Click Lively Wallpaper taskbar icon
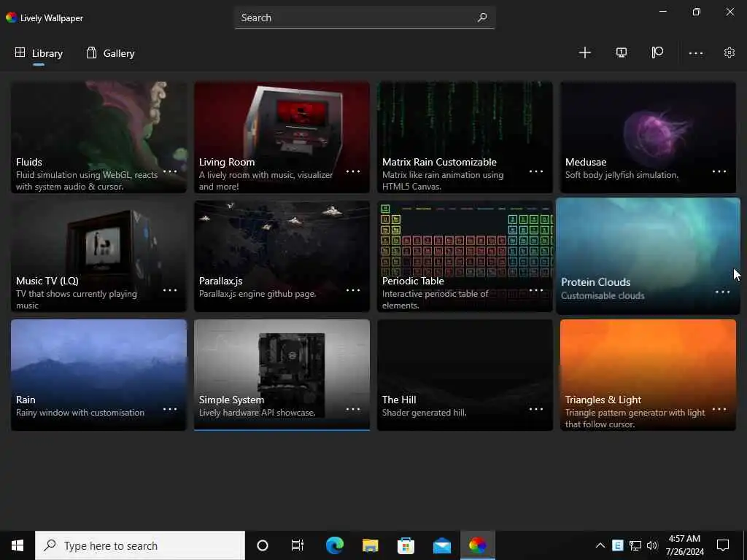The width and height of the screenshot is (747, 560). tap(477, 545)
